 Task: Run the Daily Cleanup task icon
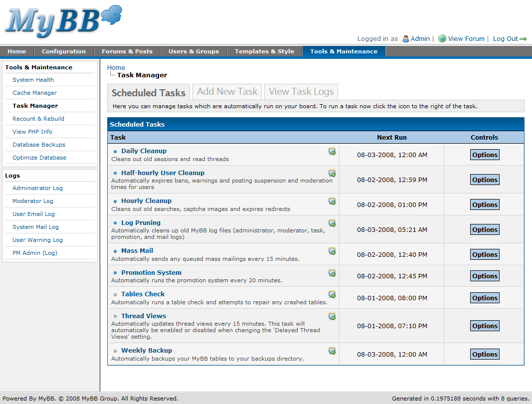pyautogui.click(x=332, y=151)
